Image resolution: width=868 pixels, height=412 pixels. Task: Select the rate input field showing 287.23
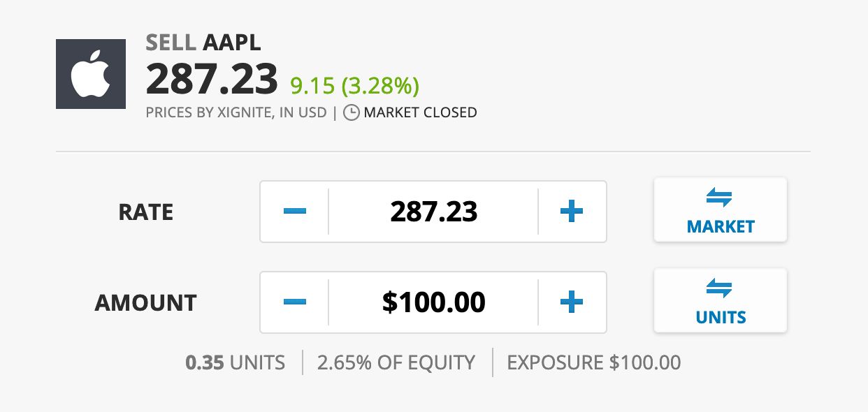click(433, 212)
